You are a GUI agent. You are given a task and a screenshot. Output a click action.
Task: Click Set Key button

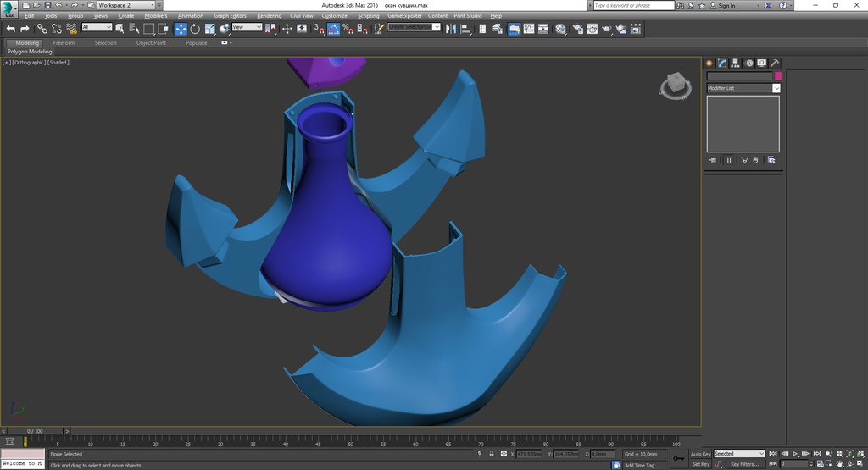pos(700,464)
